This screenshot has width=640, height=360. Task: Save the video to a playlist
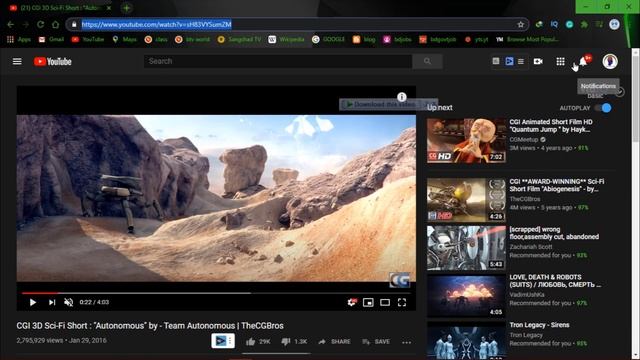376,342
